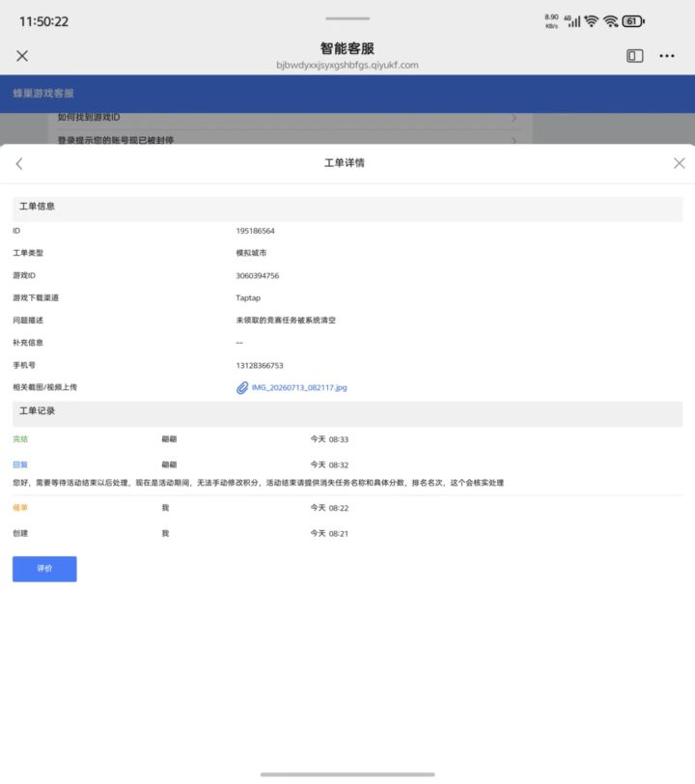695x784 pixels.
Task: Tap the first Wi-Fi icon in status bar
Action: [591, 21]
